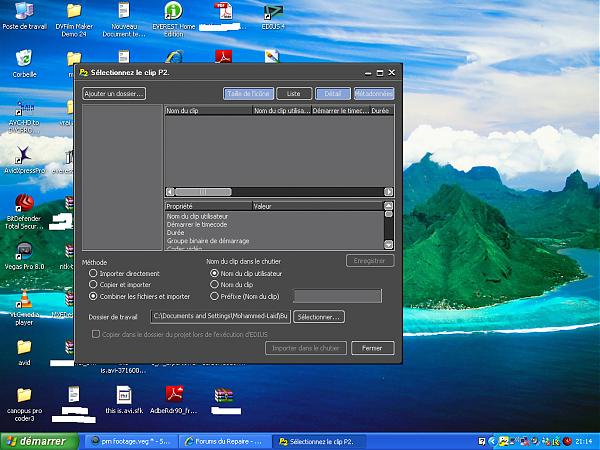600x450 pixels.
Task: Switch to Forums du Repaire taskbar window
Action: pyautogui.click(x=225, y=441)
